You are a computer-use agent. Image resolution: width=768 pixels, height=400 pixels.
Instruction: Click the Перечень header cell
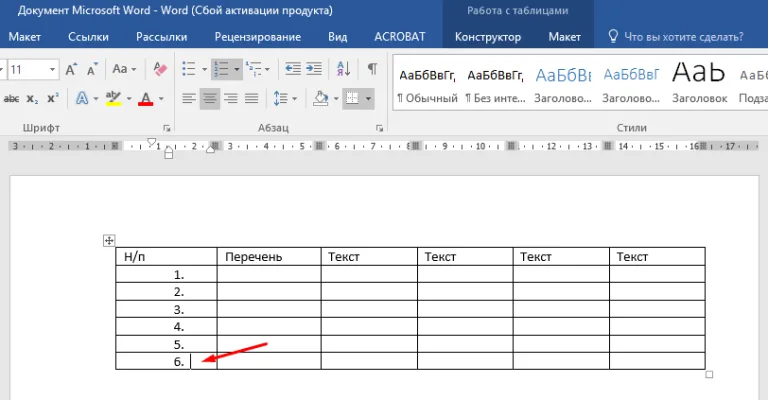pos(269,257)
